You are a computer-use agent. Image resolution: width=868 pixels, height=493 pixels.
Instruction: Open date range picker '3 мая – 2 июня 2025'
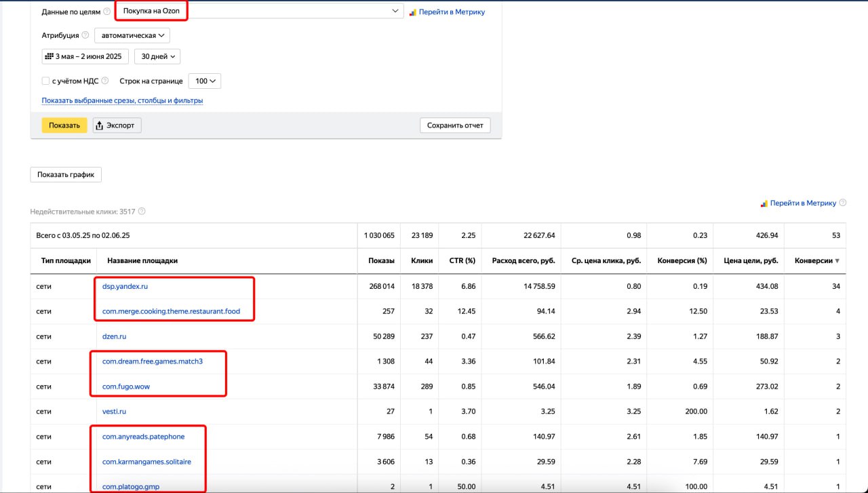click(85, 56)
